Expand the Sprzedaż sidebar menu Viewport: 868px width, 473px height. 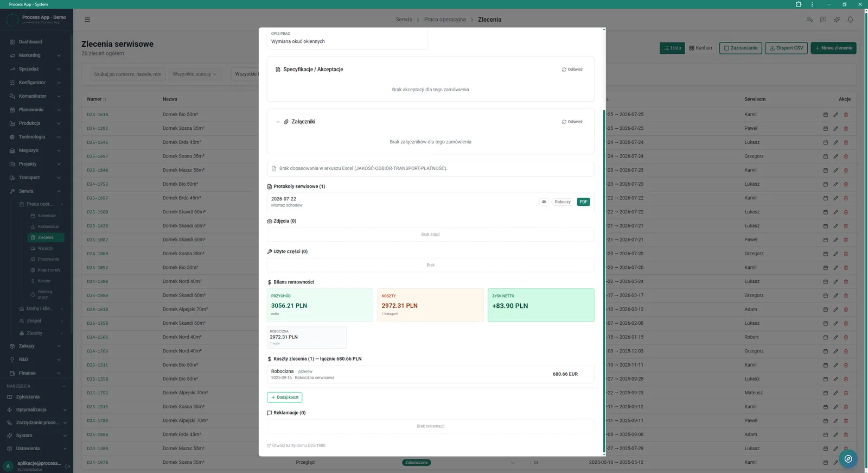click(36, 69)
